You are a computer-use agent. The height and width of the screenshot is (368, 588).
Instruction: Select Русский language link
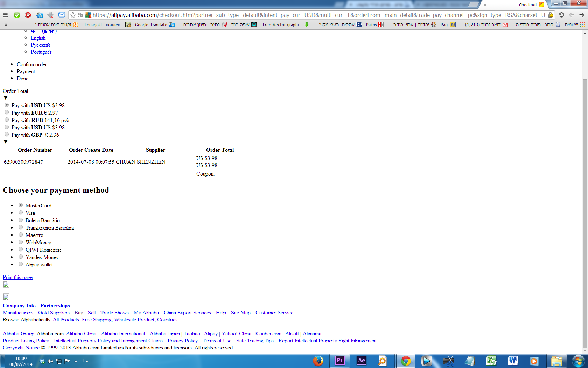(x=40, y=45)
